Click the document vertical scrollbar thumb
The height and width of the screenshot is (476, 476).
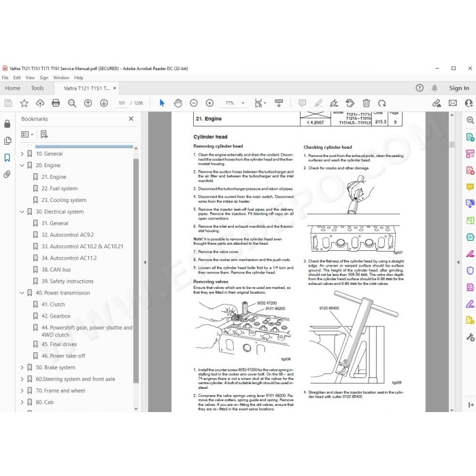click(452, 144)
